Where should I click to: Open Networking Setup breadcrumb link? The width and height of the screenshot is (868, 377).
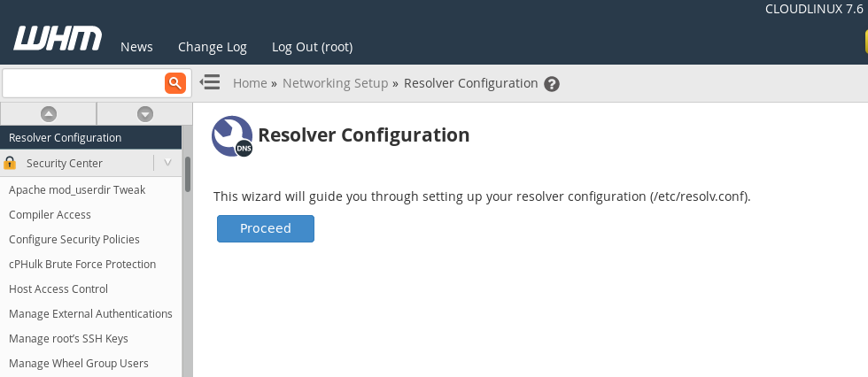click(x=336, y=83)
